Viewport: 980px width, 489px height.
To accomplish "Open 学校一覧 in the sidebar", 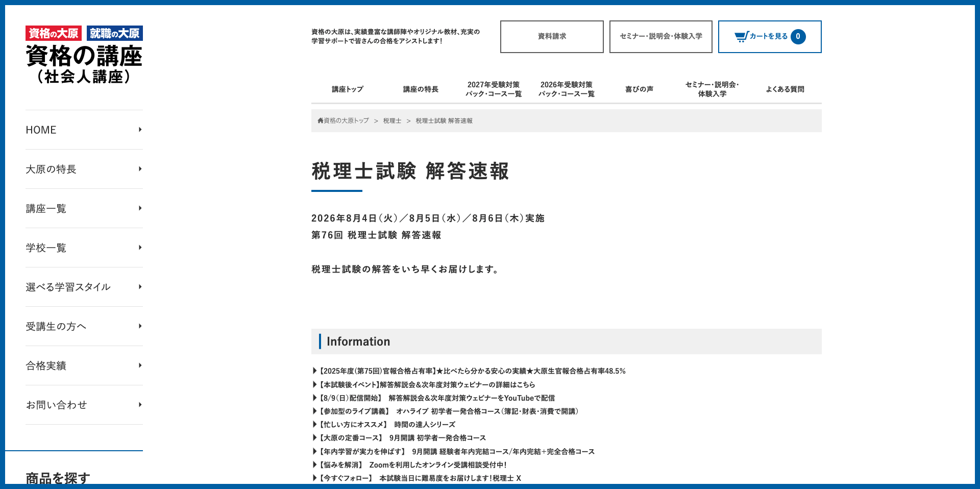I will point(84,248).
